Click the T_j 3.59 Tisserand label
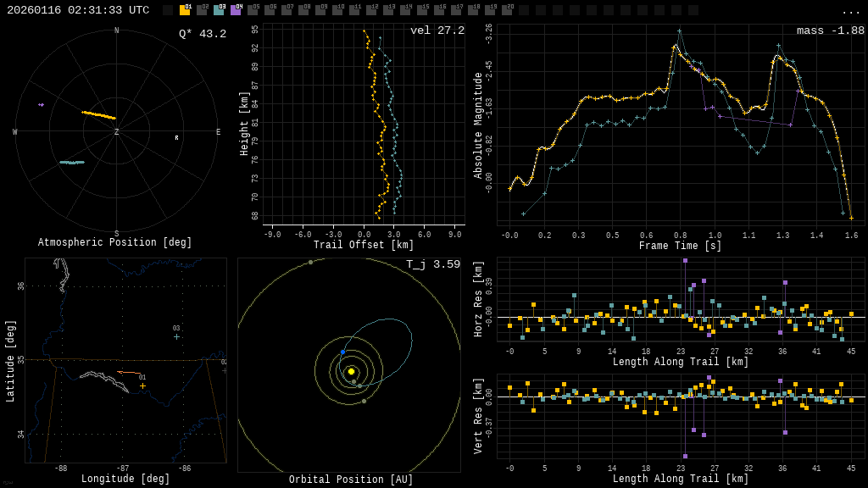The width and height of the screenshot is (868, 488). 432,264
